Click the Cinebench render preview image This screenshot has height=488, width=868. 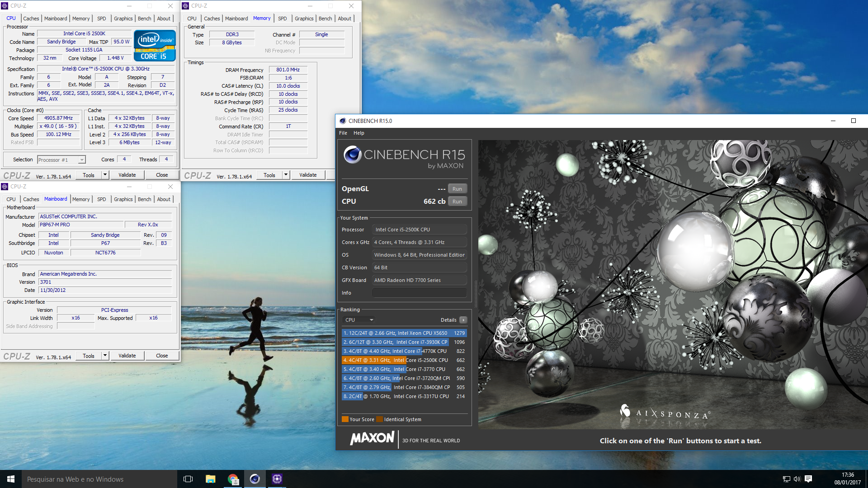coord(673,285)
